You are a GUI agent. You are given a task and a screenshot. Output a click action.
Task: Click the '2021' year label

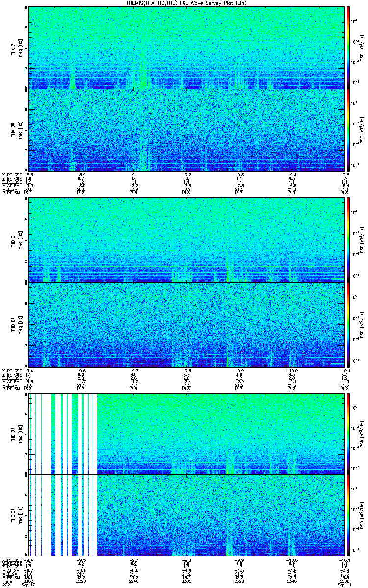7,585
